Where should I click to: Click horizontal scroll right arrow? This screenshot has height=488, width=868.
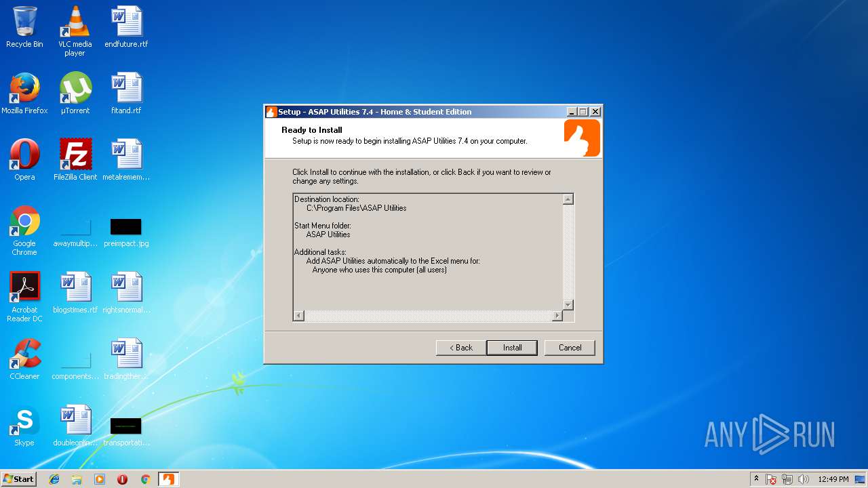[557, 316]
